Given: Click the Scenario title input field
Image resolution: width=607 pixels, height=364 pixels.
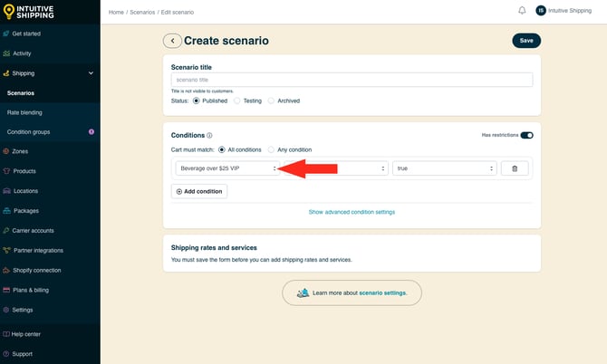Looking at the screenshot, I should (x=352, y=80).
